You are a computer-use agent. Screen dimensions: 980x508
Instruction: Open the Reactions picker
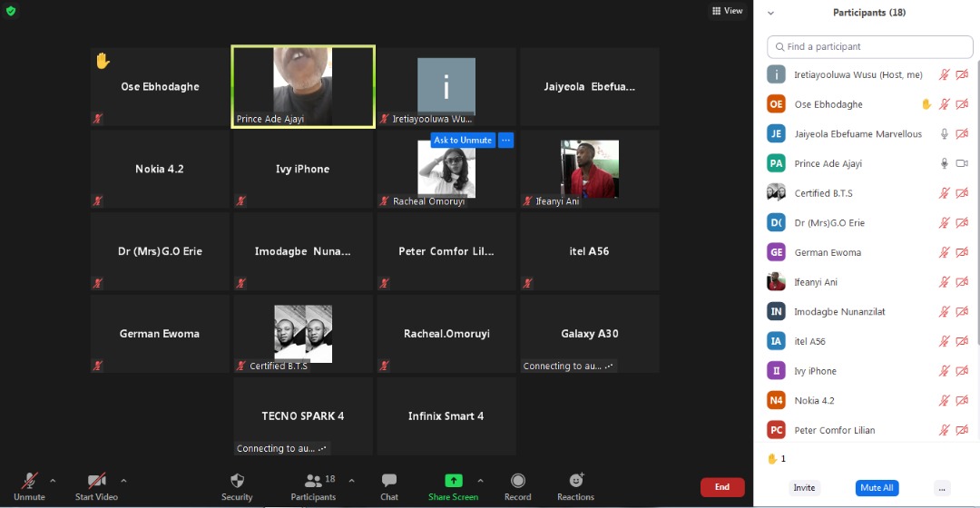click(575, 487)
